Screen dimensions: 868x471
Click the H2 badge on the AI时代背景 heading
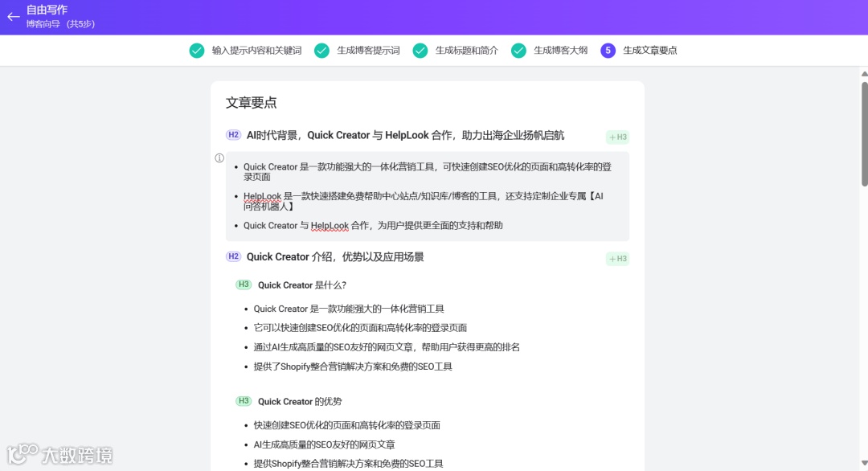point(233,136)
